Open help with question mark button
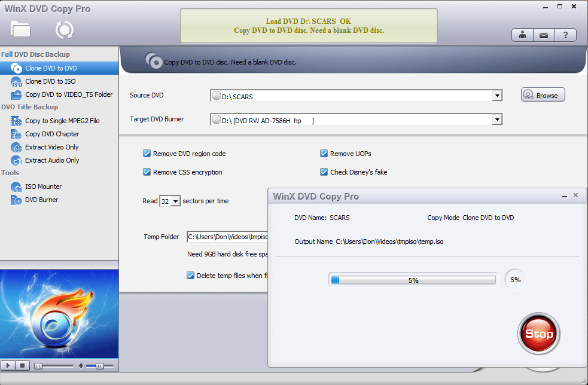The height and width of the screenshot is (385, 588). point(565,35)
